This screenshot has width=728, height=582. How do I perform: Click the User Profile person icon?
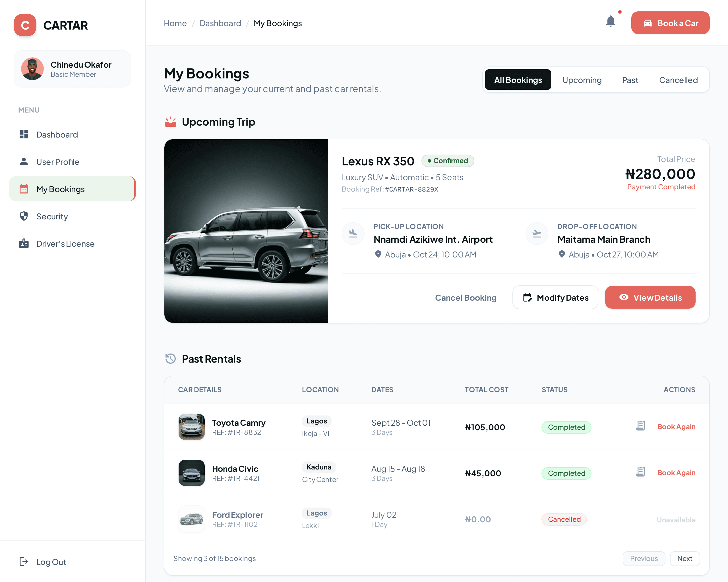(x=24, y=162)
